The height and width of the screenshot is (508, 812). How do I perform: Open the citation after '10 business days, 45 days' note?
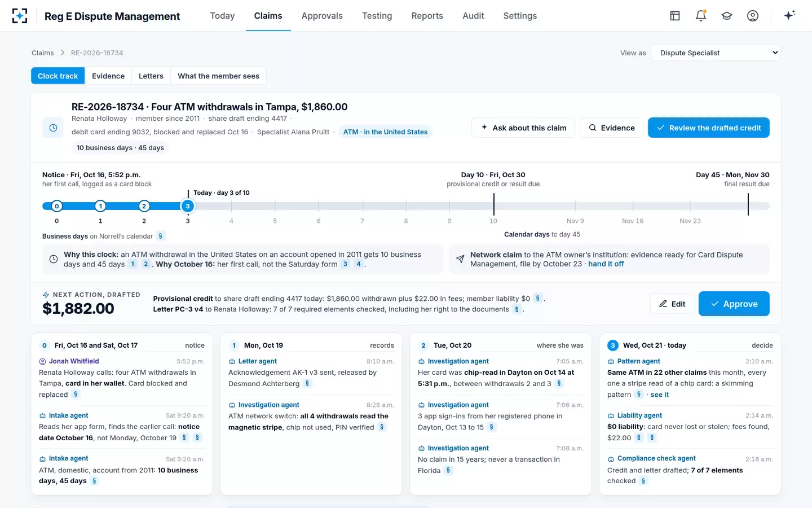(x=94, y=481)
